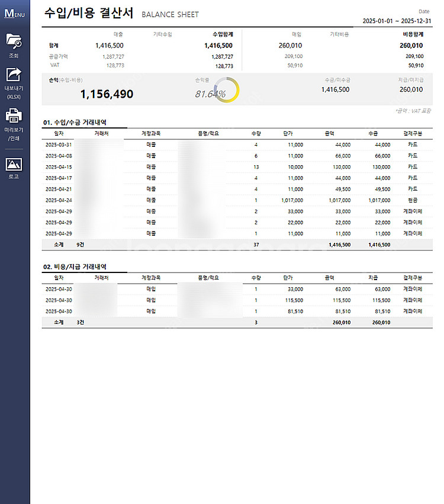Click the income subtotal 9건 cell

[x=81, y=245]
